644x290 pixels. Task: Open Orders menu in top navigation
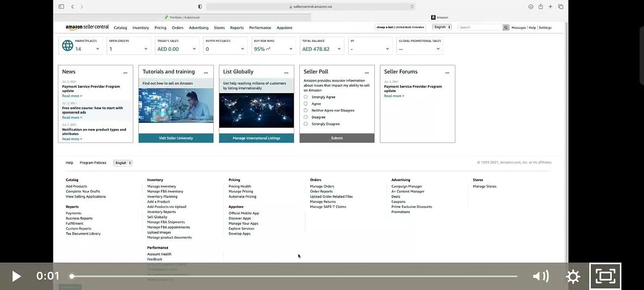178,28
